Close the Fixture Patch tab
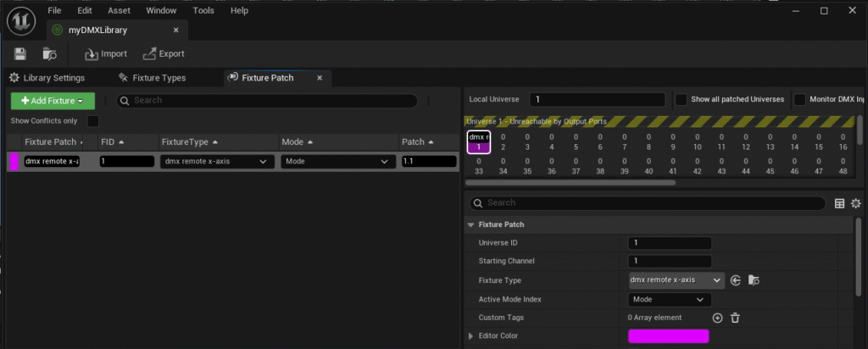 click(x=320, y=78)
